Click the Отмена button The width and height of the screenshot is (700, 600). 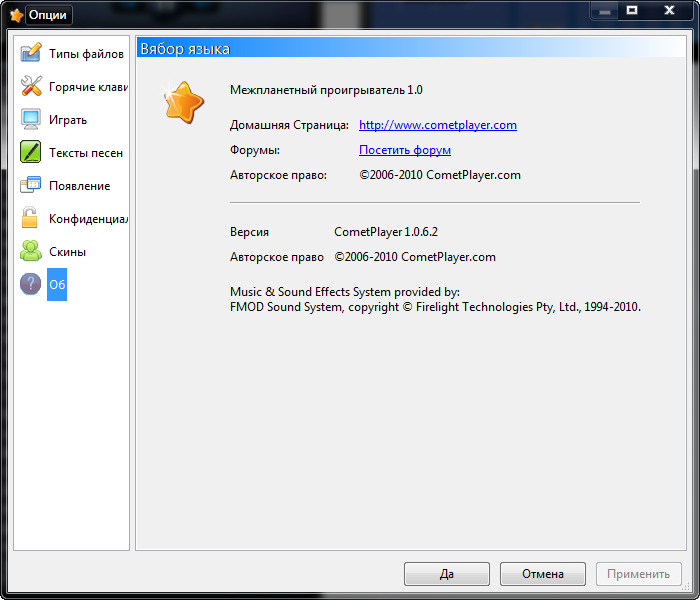click(x=543, y=574)
